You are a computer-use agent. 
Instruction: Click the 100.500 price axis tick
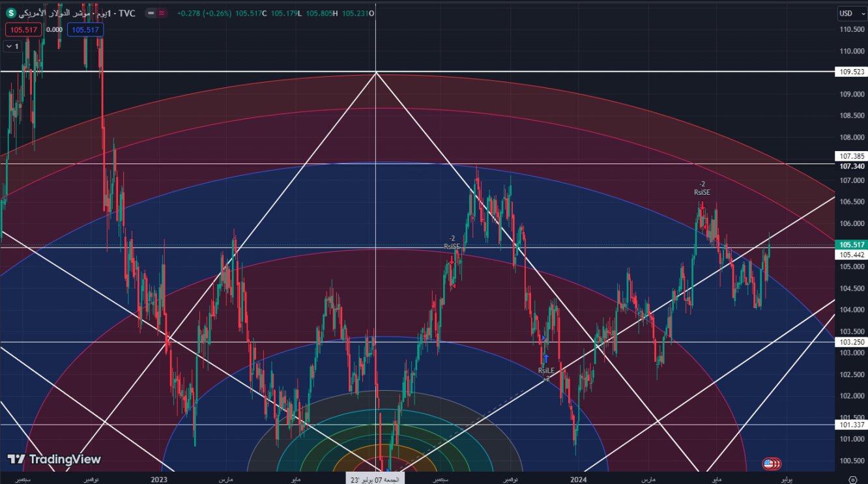(852, 461)
